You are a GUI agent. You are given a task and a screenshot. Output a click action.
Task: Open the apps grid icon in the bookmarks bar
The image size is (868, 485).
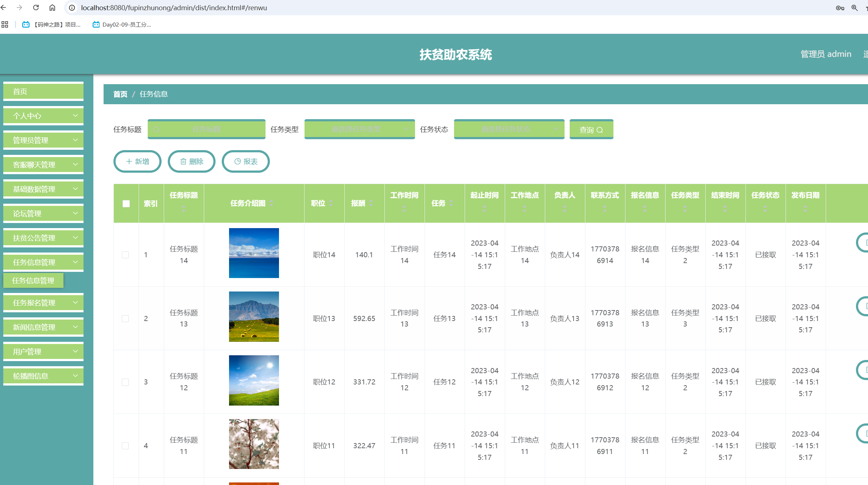(5, 24)
